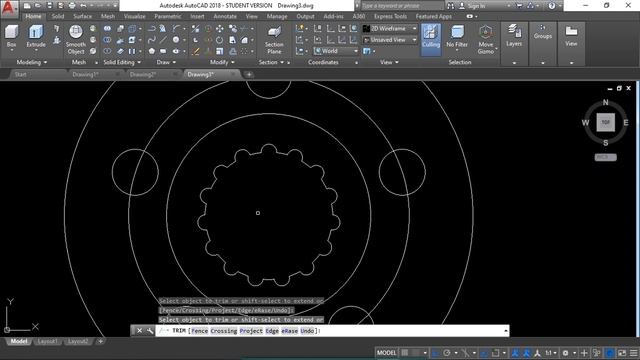Open the Solid ribbon tab
Viewport: 640px width, 360px height.
(x=58, y=16)
